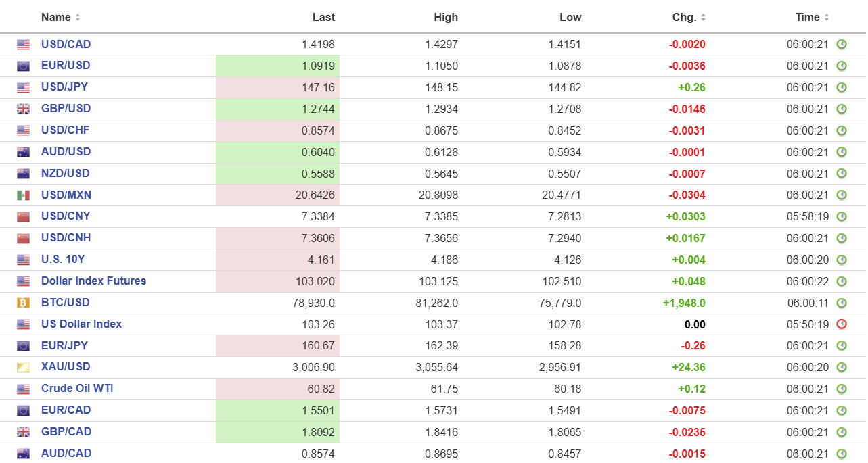Open the AUD/CAD pair link
The image size is (868, 463).
66,454
